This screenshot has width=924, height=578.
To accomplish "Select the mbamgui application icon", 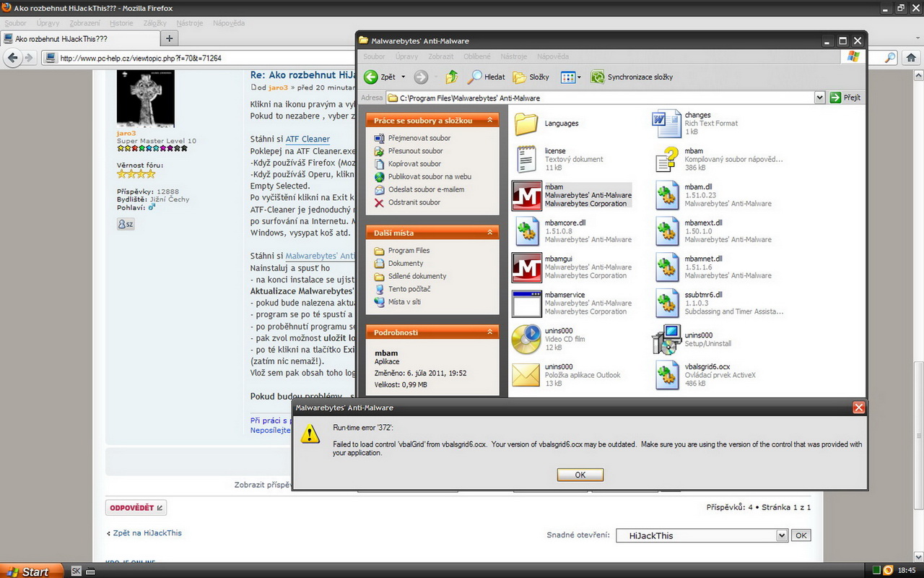I will (526, 267).
